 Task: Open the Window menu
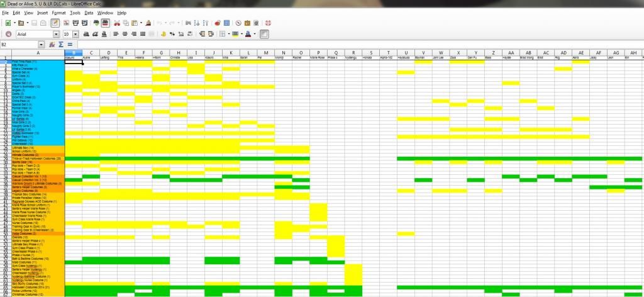(105, 13)
